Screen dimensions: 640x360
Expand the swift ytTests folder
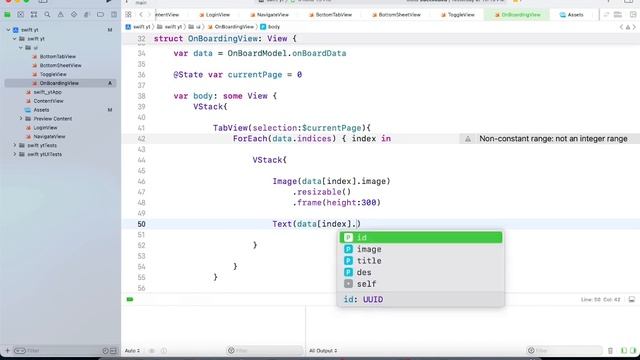[15, 145]
